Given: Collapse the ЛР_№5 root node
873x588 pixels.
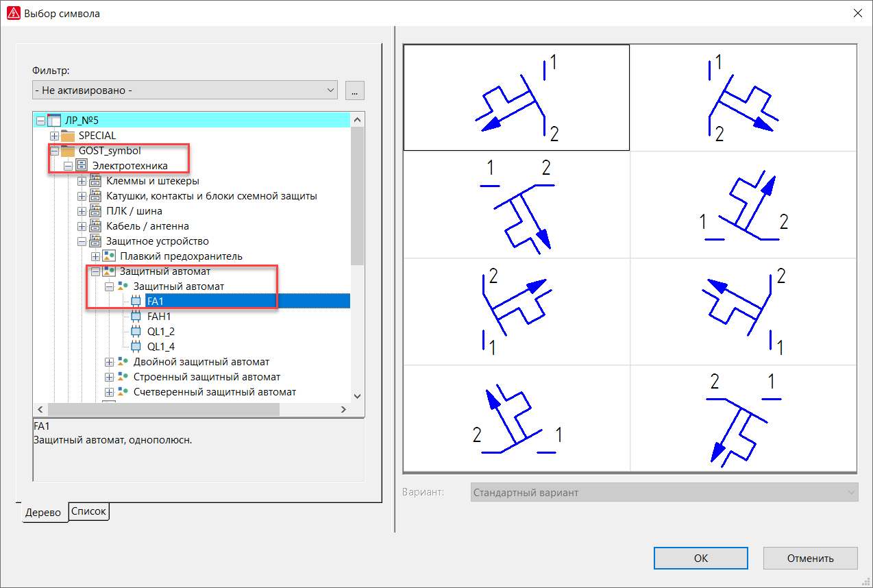Looking at the screenshot, I should tap(40, 121).
